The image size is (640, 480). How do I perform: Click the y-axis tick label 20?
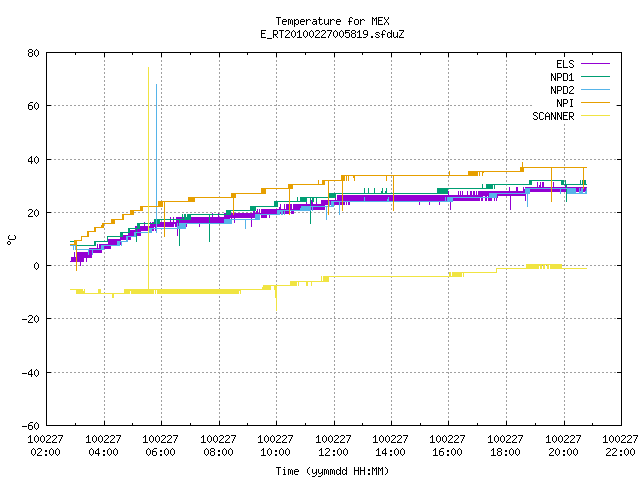coord(33,213)
